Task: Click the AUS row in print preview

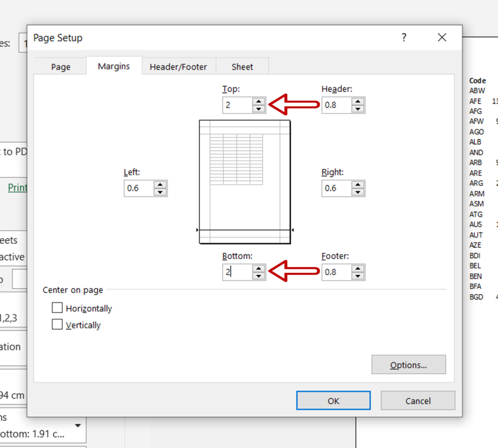Action: coord(476,224)
